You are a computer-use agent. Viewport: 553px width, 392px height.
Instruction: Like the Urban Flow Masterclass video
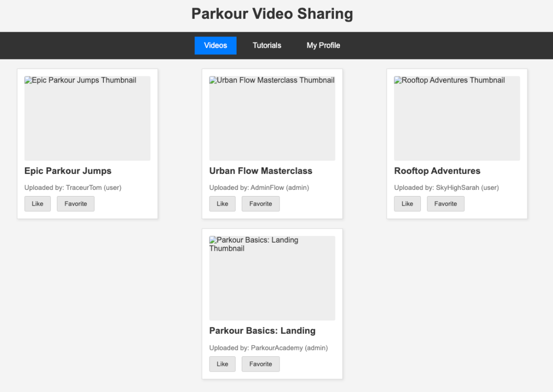coord(222,204)
